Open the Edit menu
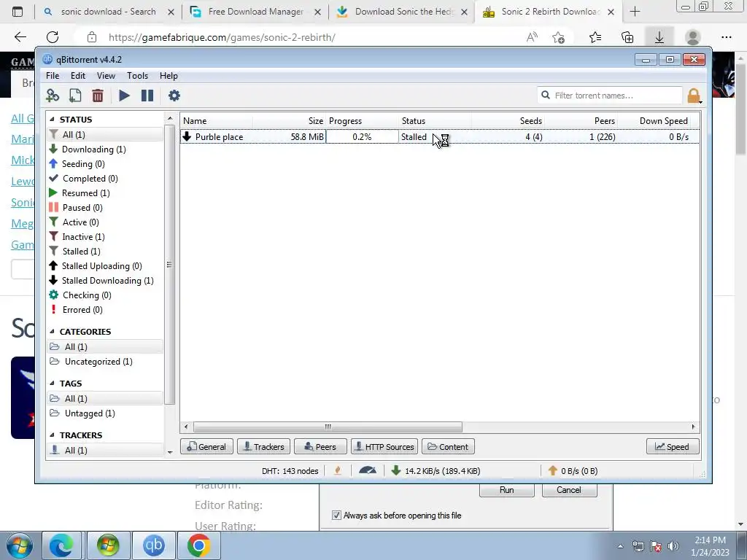747x560 pixels. click(77, 76)
